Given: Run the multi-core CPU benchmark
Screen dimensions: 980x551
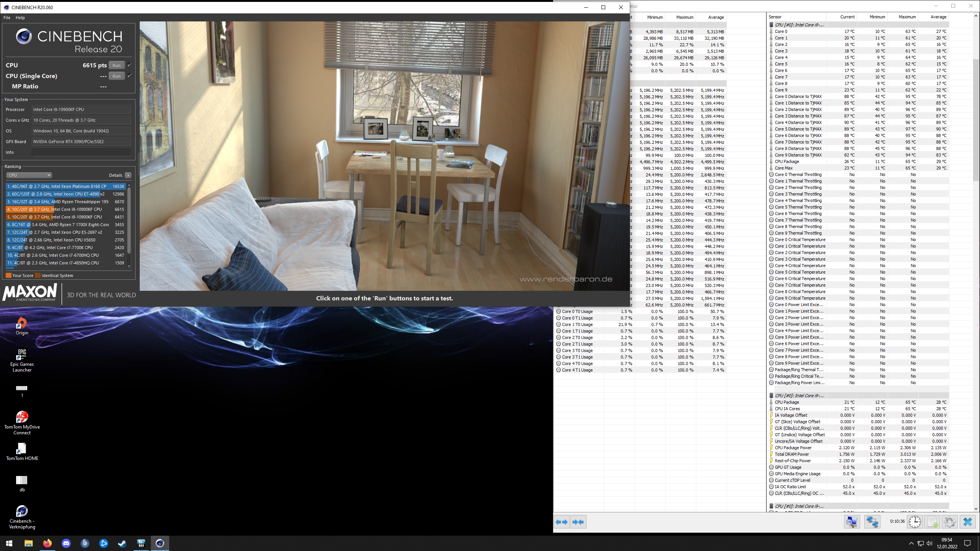Looking at the screenshot, I should [116, 65].
